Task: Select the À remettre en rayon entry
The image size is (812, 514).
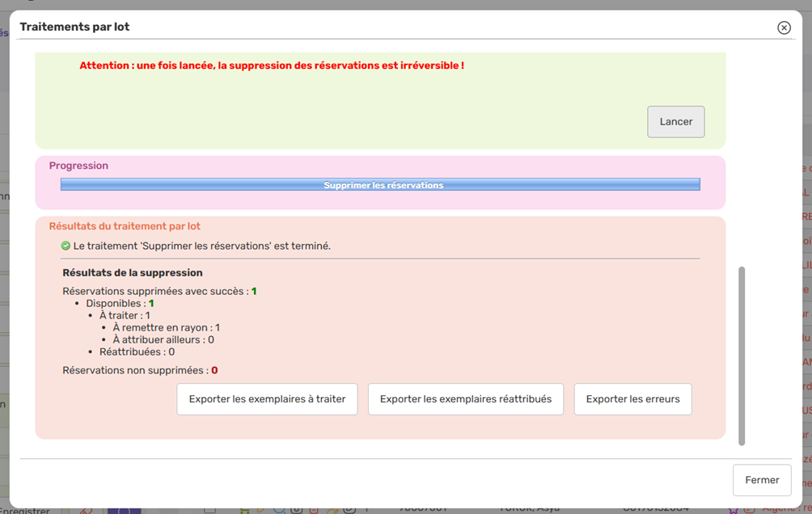Action: coord(166,328)
